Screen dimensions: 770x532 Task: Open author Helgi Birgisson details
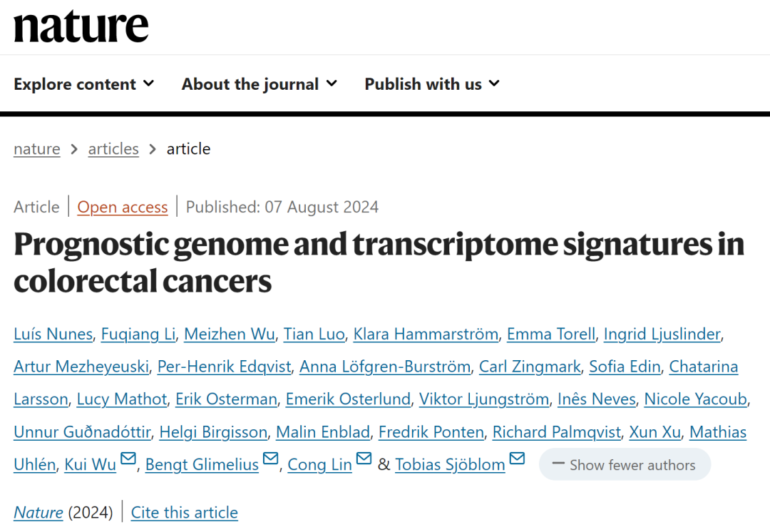point(213,432)
